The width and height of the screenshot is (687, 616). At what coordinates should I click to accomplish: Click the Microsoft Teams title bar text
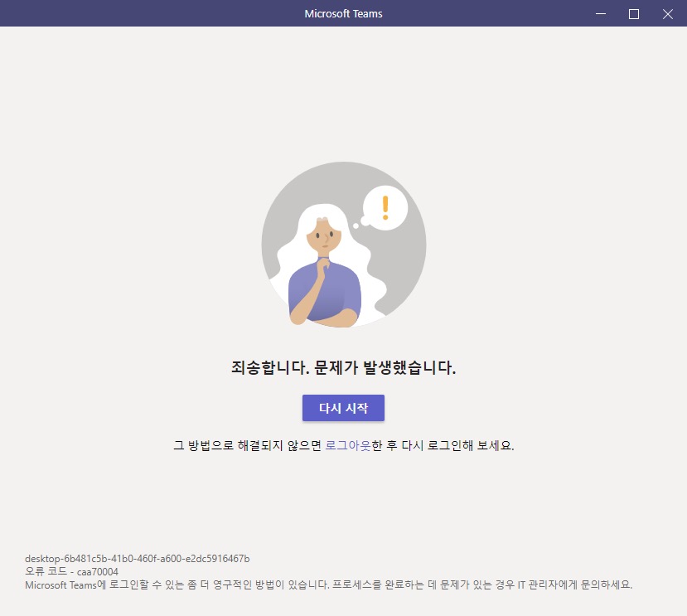point(343,13)
